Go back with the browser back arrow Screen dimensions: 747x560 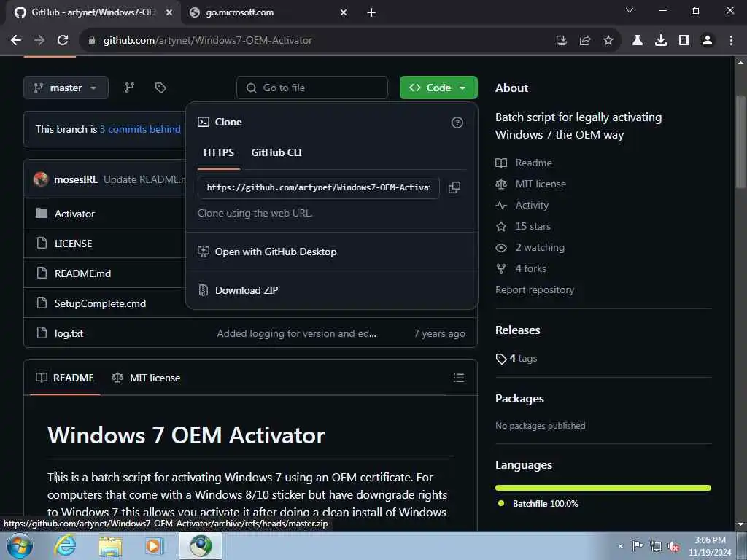(16, 41)
